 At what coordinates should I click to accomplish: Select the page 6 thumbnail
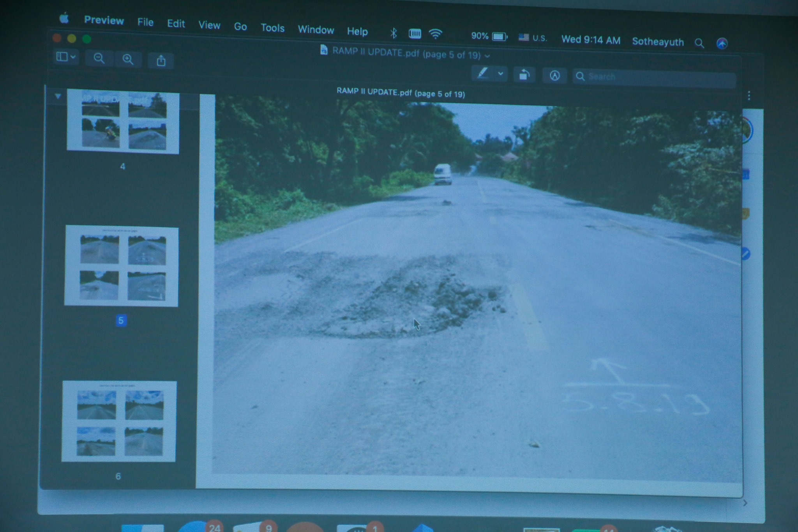pos(119,421)
